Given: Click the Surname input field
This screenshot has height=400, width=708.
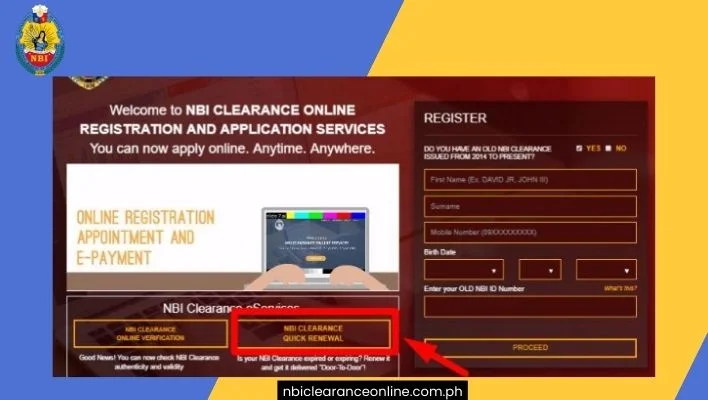Looking at the screenshot, I should tap(530, 206).
